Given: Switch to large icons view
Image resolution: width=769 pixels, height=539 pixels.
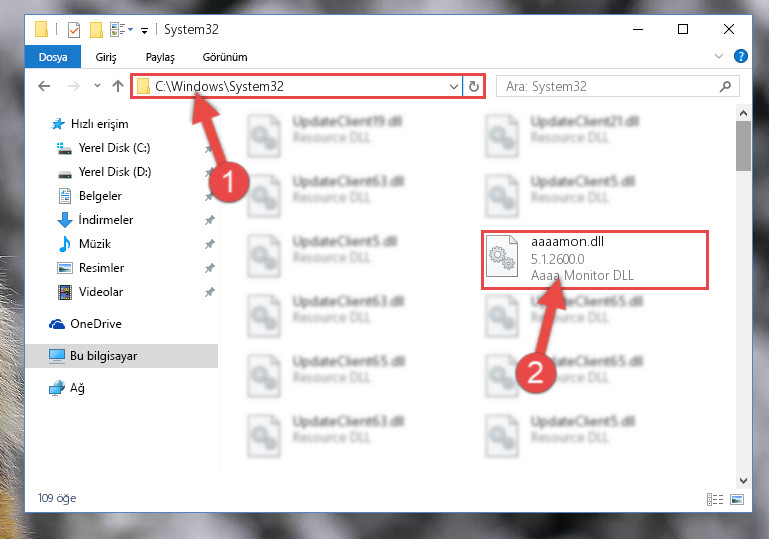Looking at the screenshot, I should 737,499.
